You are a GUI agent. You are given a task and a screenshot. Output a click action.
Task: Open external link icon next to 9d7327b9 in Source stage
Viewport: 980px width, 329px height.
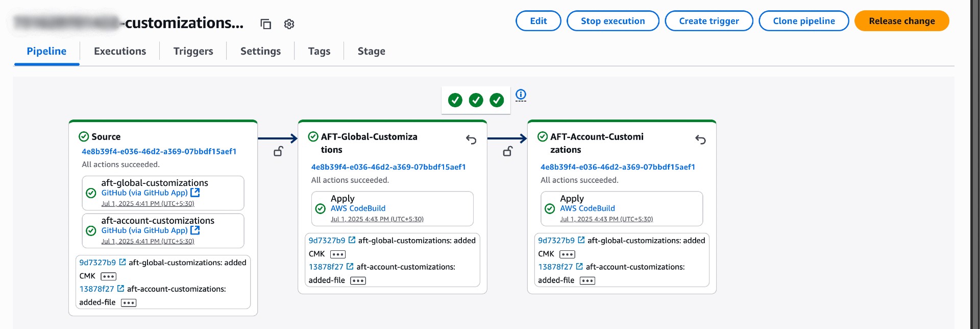[122, 262]
